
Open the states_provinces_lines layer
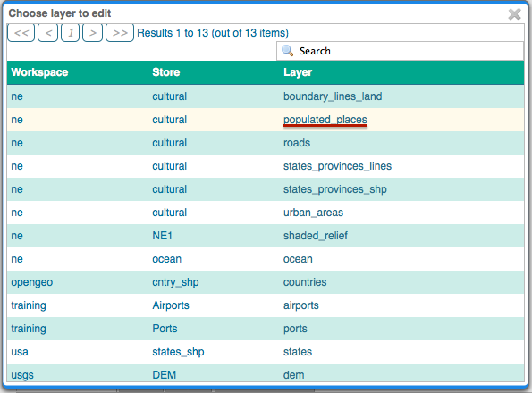(x=337, y=166)
